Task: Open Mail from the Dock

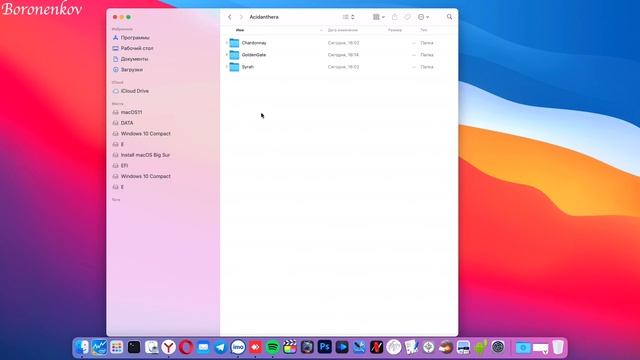Action: pyautogui.click(x=203, y=347)
